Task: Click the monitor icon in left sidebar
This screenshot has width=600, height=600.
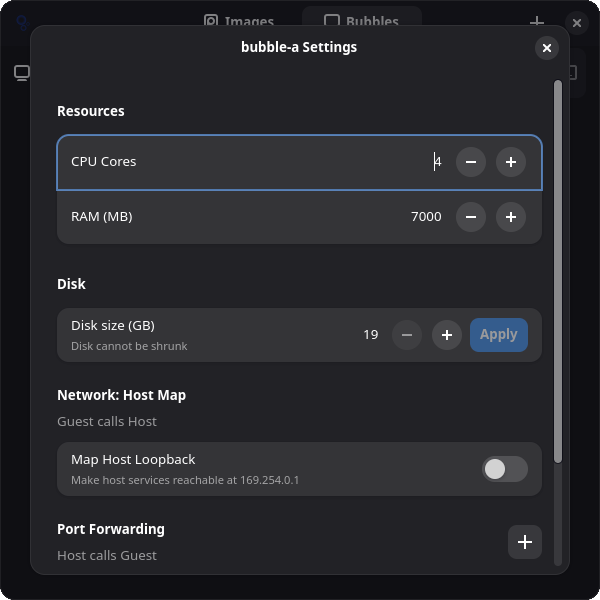Action: (x=22, y=73)
